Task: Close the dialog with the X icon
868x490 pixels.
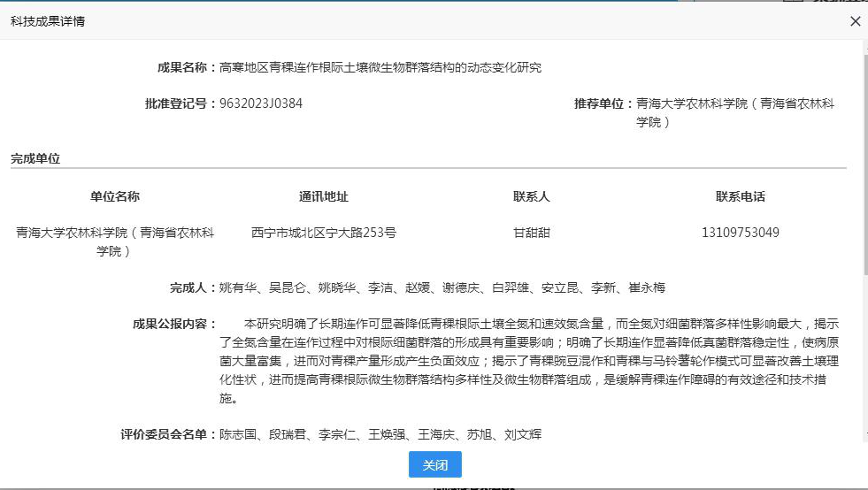Action: tap(855, 21)
